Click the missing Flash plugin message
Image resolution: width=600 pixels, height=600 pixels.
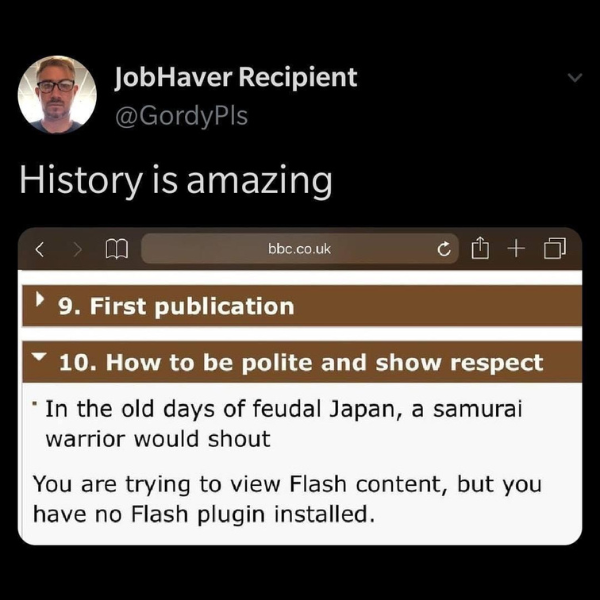(286, 500)
